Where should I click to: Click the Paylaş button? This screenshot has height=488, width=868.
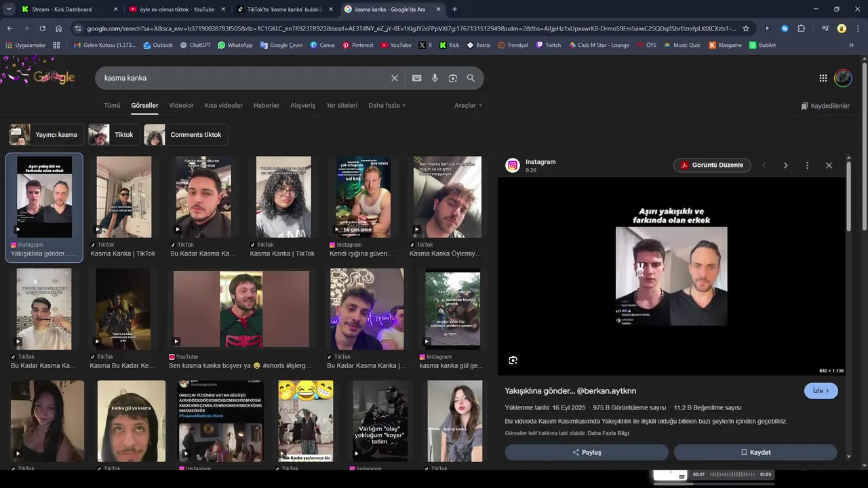tap(587, 452)
